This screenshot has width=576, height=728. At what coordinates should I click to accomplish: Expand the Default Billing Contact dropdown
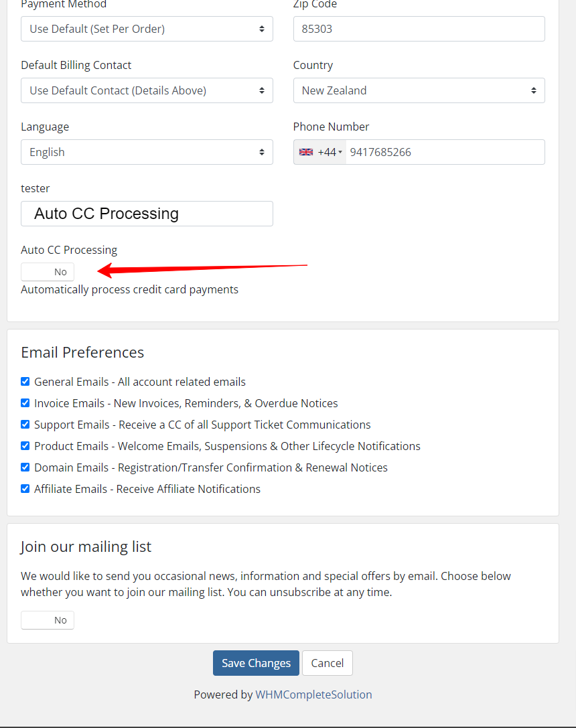click(147, 90)
